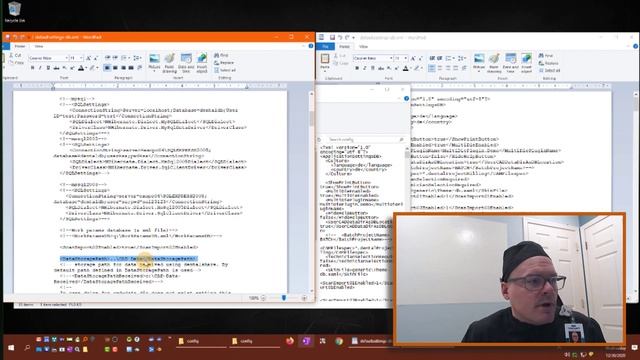640x360 pixels.
Task: Undo using right WordPad quick access toolbar
Action: point(340,38)
